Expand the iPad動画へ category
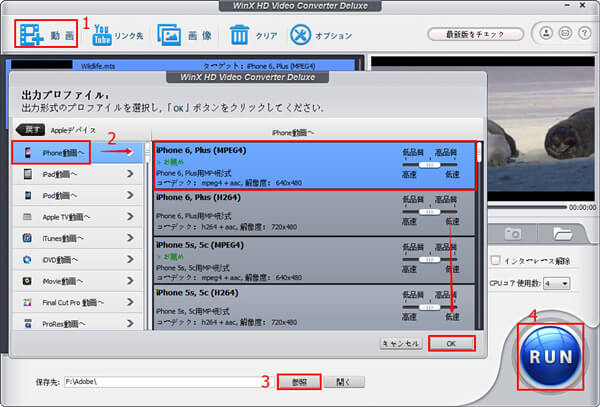The image size is (600, 407). coord(76,174)
